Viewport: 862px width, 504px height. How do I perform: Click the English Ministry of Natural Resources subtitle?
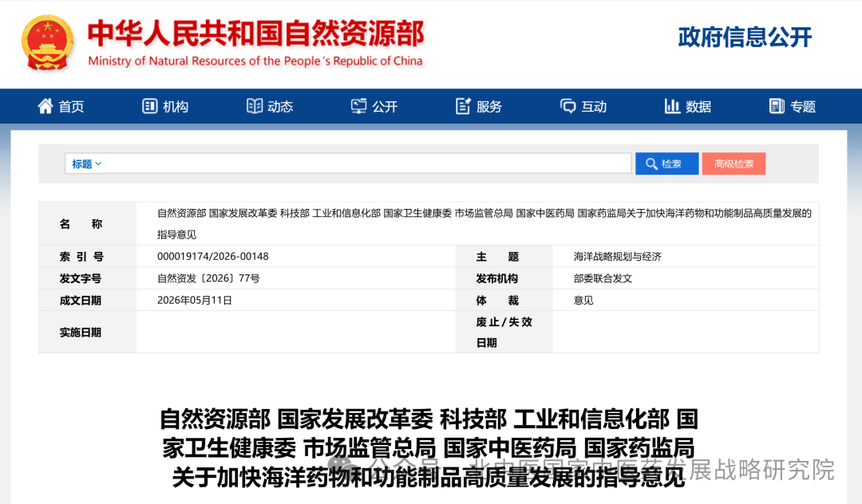point(255,61)
